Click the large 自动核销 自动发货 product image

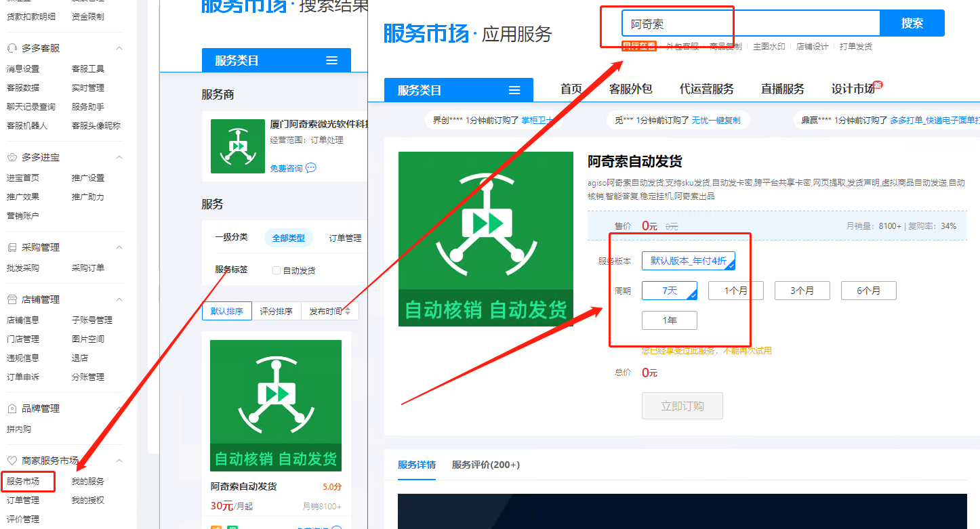(x=486, y=238)
